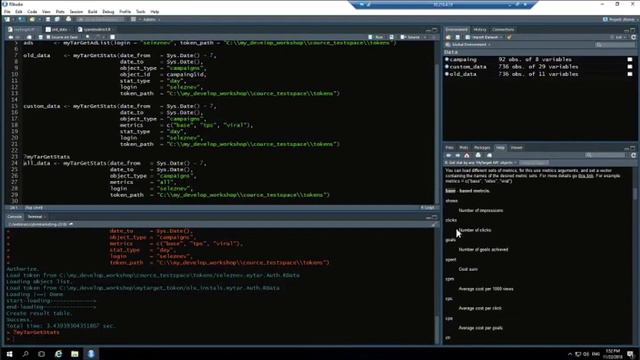Image resolution: width=640 pixels, height=360 pixels.
Task: Click the Re-run previous code icon
Action: 391,37
